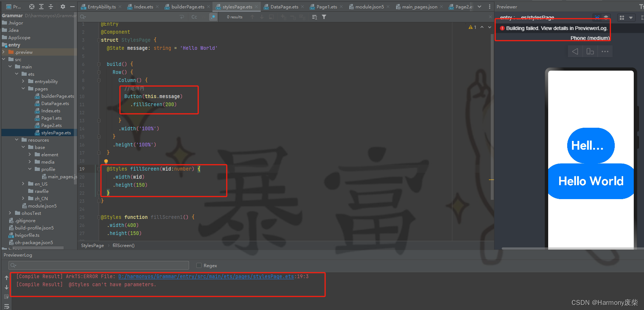Open build-profile.json5 file
Image resolution: width=644 pixels, height=310 pixels.
point(34,228)
